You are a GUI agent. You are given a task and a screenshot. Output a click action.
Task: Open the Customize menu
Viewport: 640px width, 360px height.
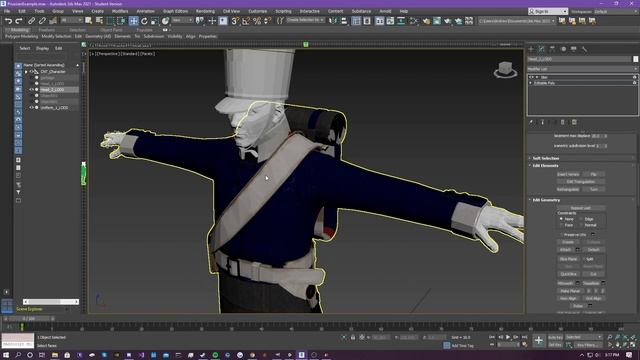(258, 11)
